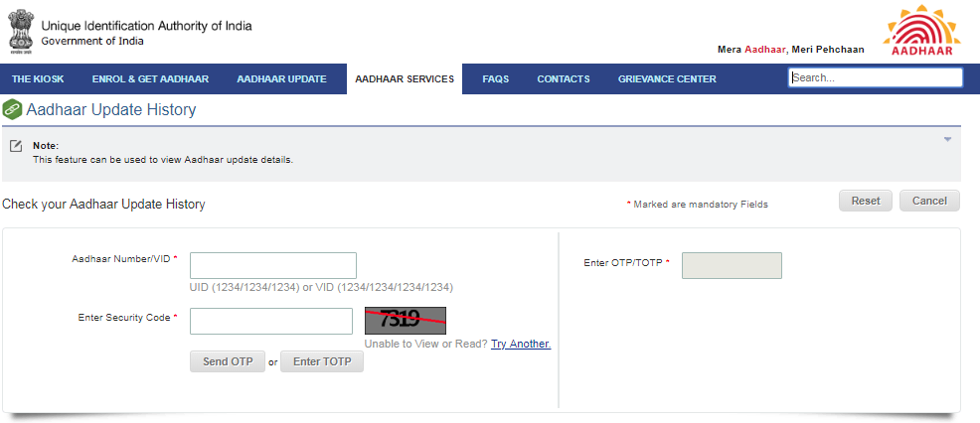Viewport: 980px width, 423px height.
Task: Click the Enter TOTP button
Action: click(322, 361)
